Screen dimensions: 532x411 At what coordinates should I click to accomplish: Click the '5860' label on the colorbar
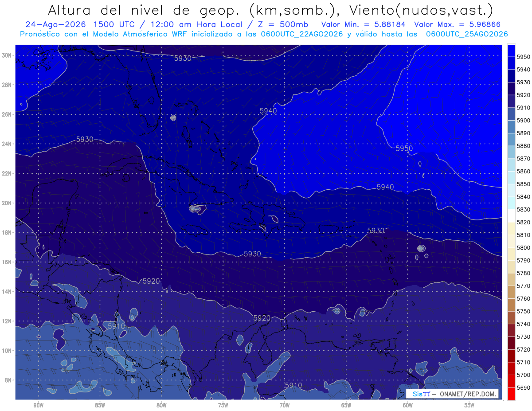[x=524, y=171]
